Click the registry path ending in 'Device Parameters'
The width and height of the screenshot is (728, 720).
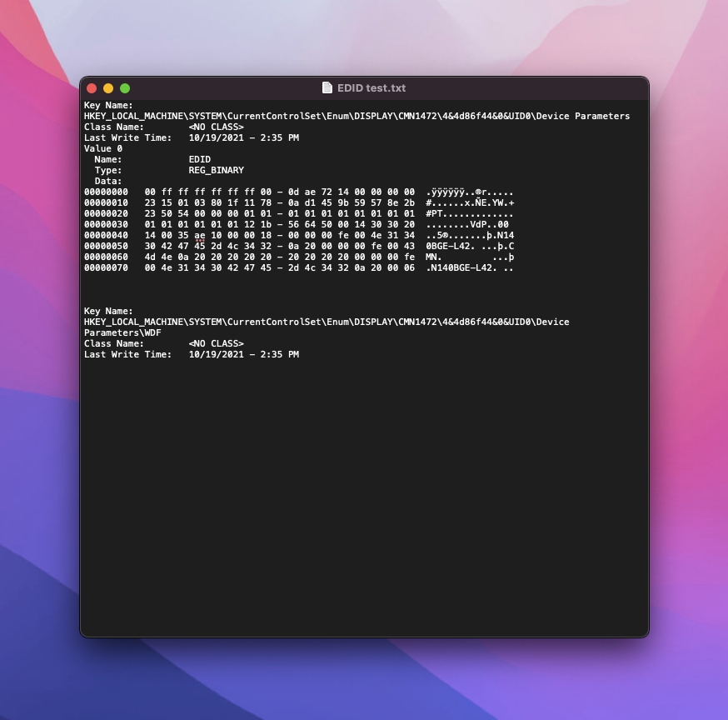pos(357,116)
